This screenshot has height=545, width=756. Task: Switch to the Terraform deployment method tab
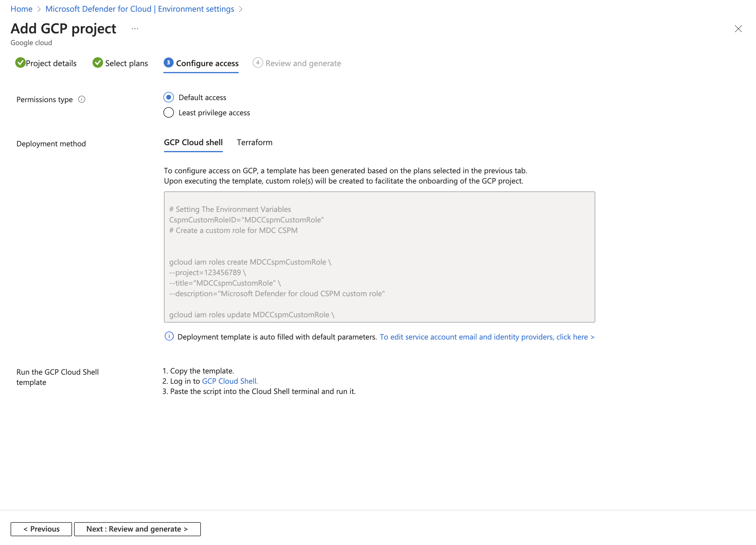pyautogui.click(x=254, y=143)
